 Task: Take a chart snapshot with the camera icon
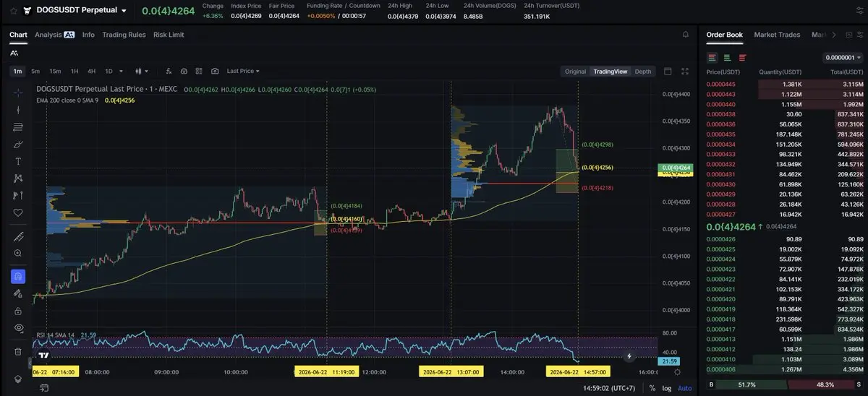pos(215,72)
